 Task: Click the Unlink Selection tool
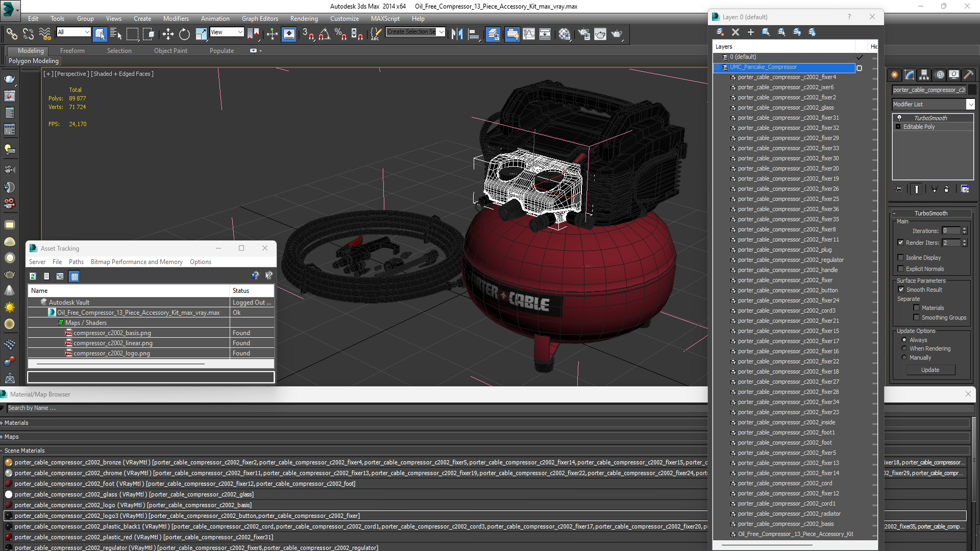point(28,34)
